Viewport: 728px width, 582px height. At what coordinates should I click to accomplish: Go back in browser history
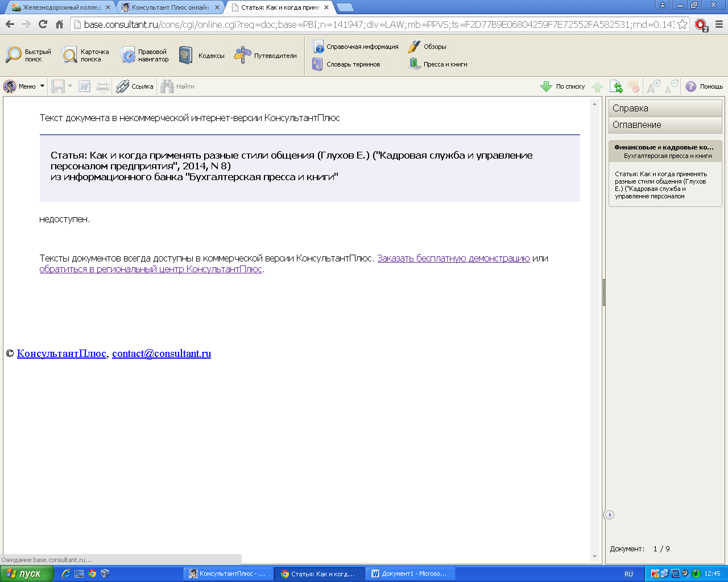click(x=10, y=24)
